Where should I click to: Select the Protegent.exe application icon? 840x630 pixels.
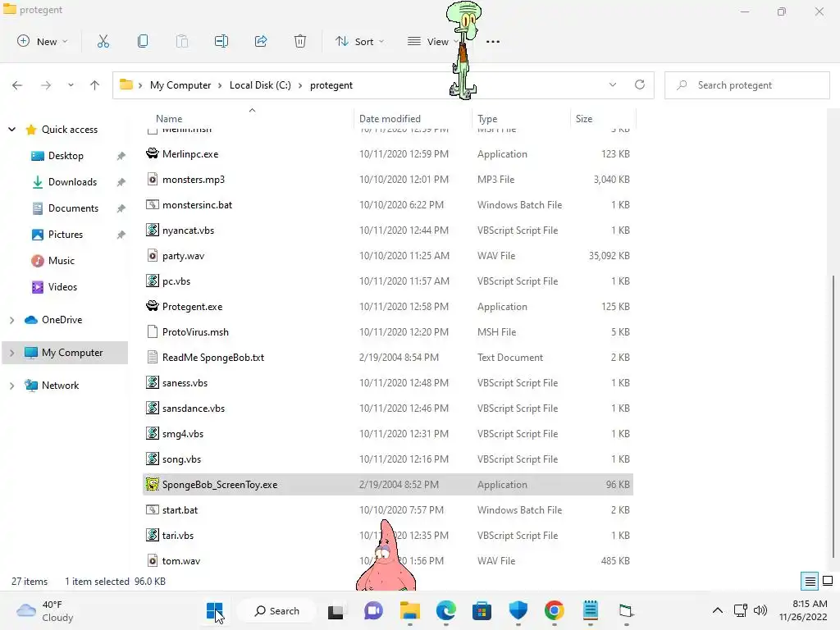click(153, 307)
